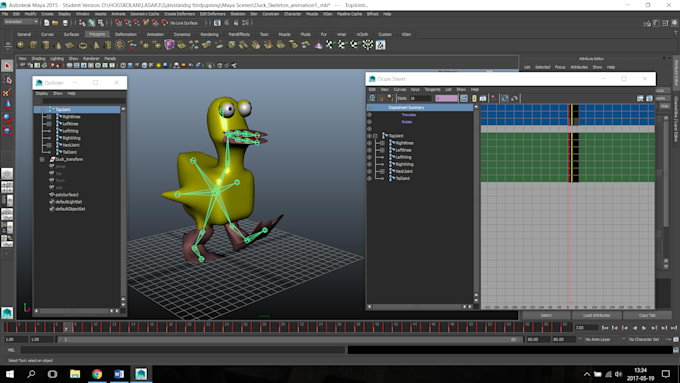This screenshot has height=383, width=680.
Task: Expand LeftKnee joint in the Outliner
Action: (x=49, y=124)
